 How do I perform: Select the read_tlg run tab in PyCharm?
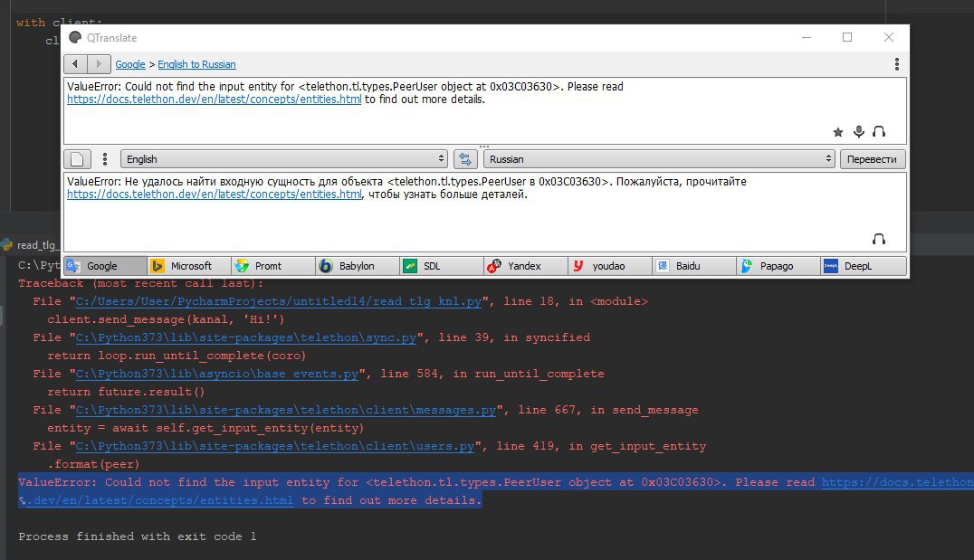pyautogui.click(x=31, y=245)
